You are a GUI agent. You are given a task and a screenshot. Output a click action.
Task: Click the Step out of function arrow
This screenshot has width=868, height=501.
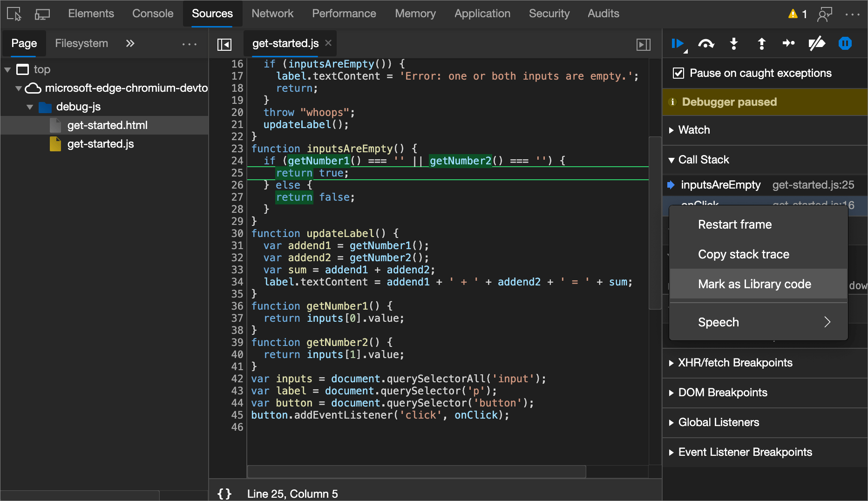pyautogui.click(x=762, y=44)
